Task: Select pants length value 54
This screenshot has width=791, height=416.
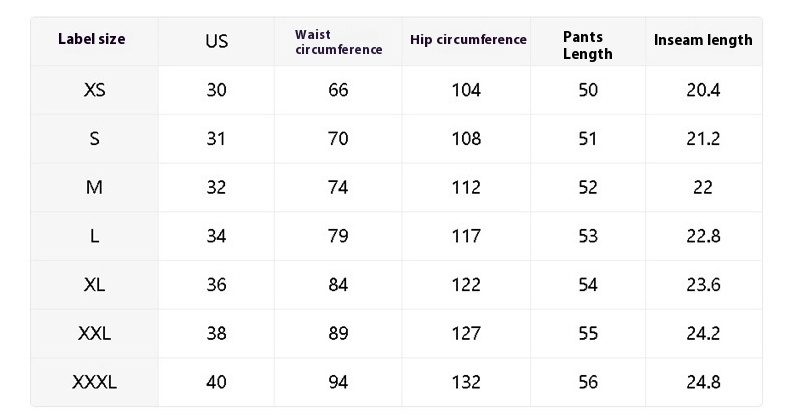Action: tap(588, 285)
